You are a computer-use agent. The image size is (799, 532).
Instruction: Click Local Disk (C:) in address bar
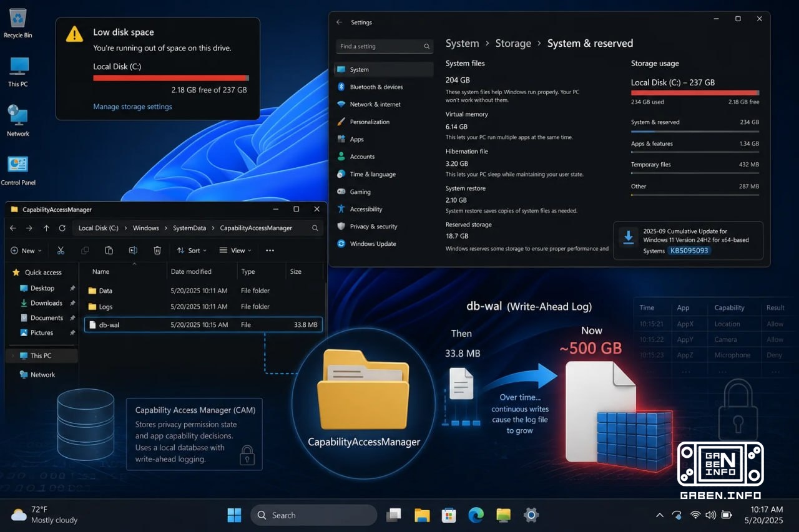(x=98, y=228)
